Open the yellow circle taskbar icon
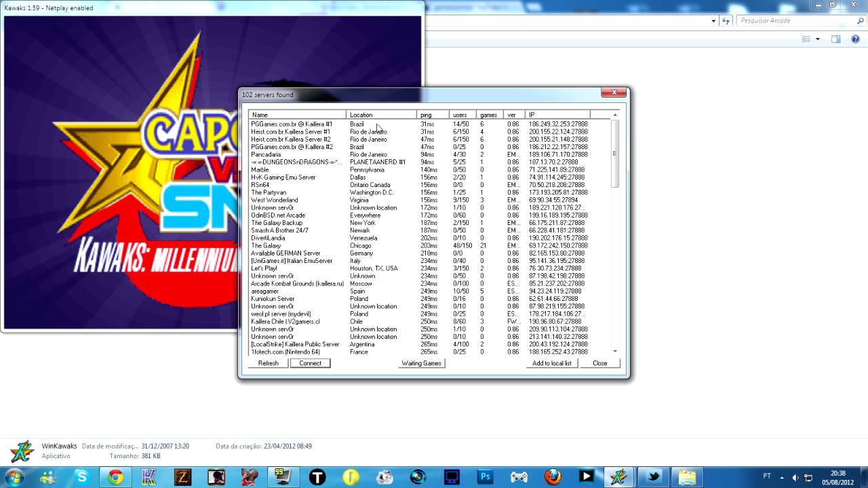The height and width of the screenshot is (488, 868). tap(351, 477)
